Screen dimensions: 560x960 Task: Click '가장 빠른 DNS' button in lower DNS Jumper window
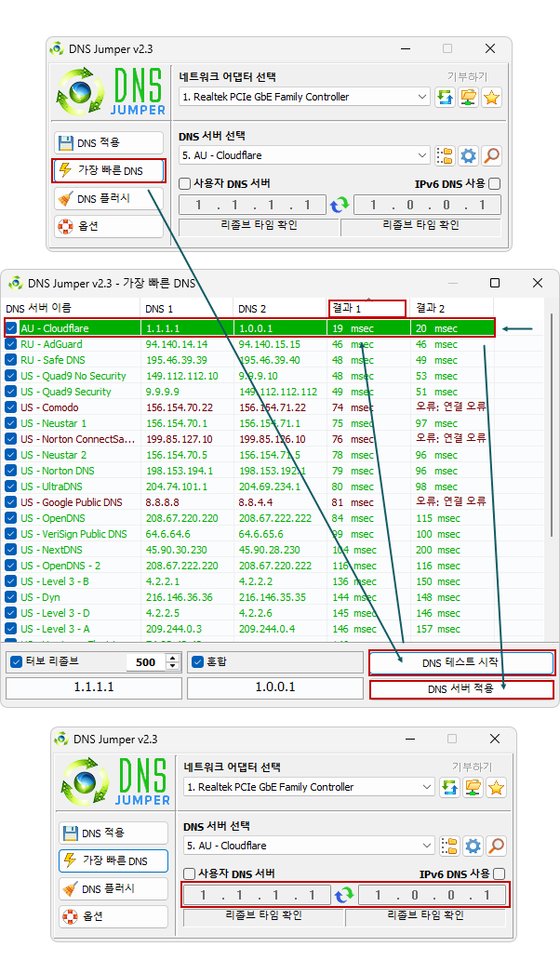click(113, 860)
